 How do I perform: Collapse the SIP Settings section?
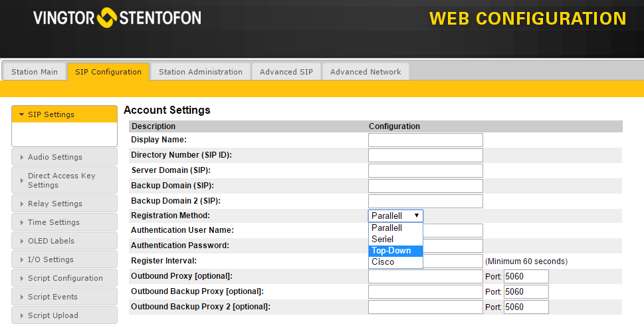[64, 114]
